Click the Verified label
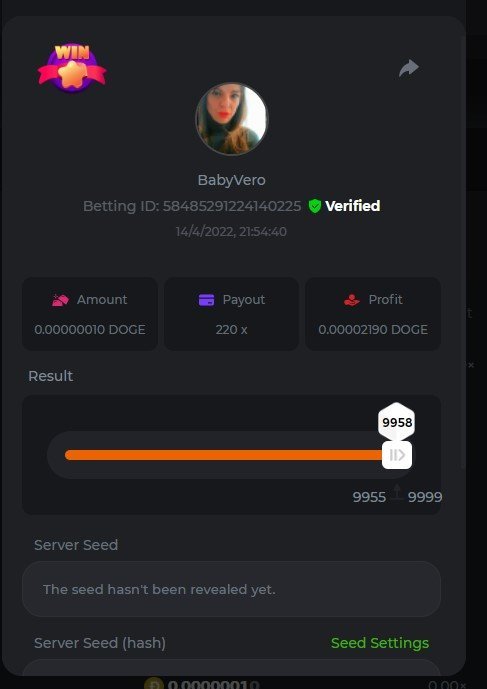Viewport: 487px width, 689px height. [x=353, y=206]
